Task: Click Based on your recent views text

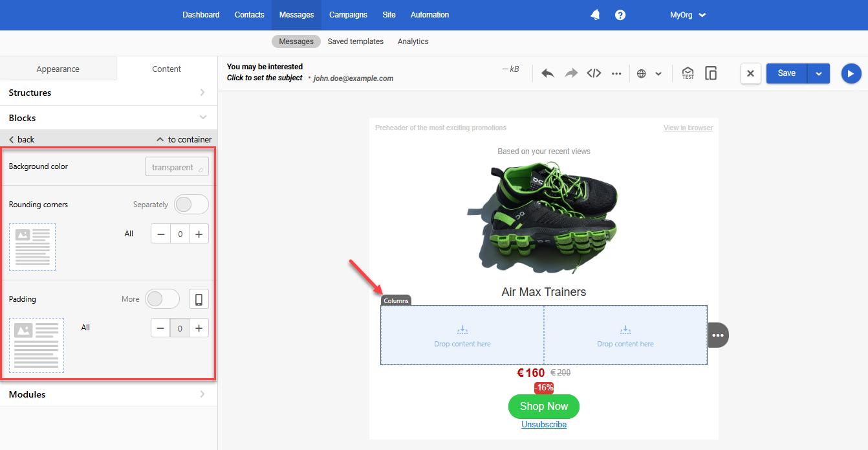Action: (544, 152)
